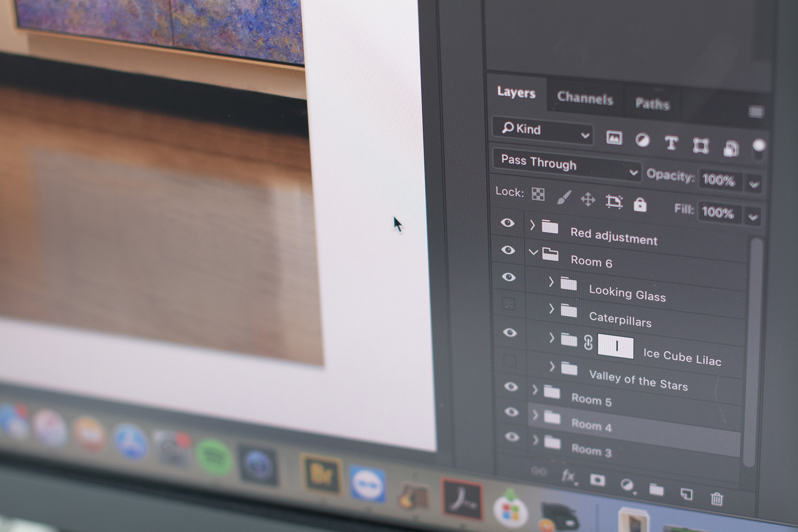Open the Layers panel options menu

point(756,112)
